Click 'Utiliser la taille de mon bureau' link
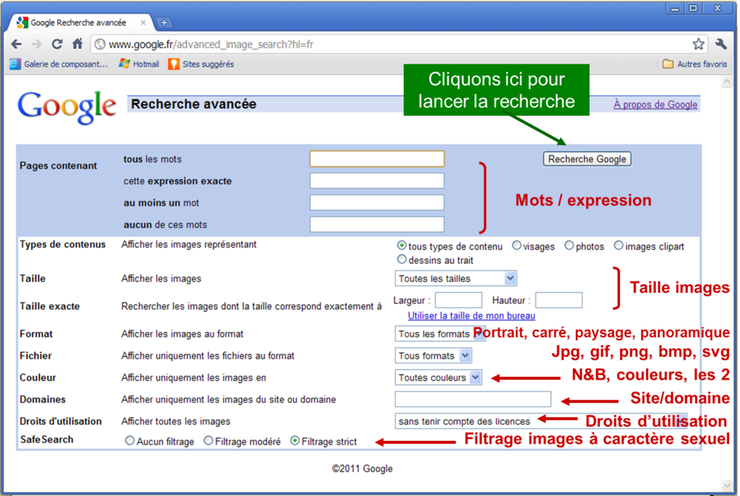This screenshot has height=496, width=740. coord(471,316)
